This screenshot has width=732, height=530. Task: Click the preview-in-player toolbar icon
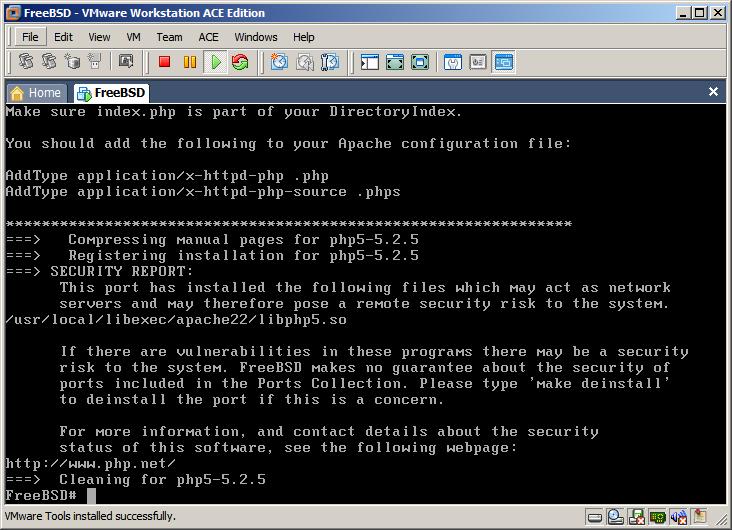click(126, 61)
